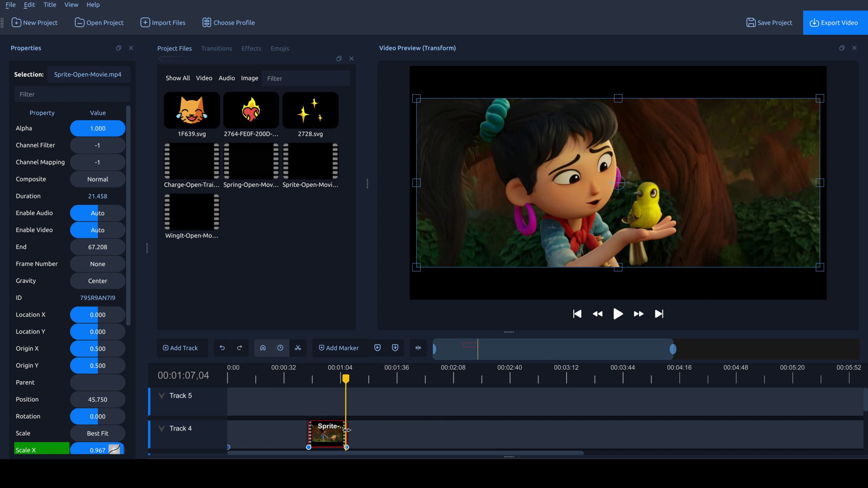This screenshot has width=868, height=488.
Task: Adjust the timeline zoom slider
Action: tap(553, 349)
